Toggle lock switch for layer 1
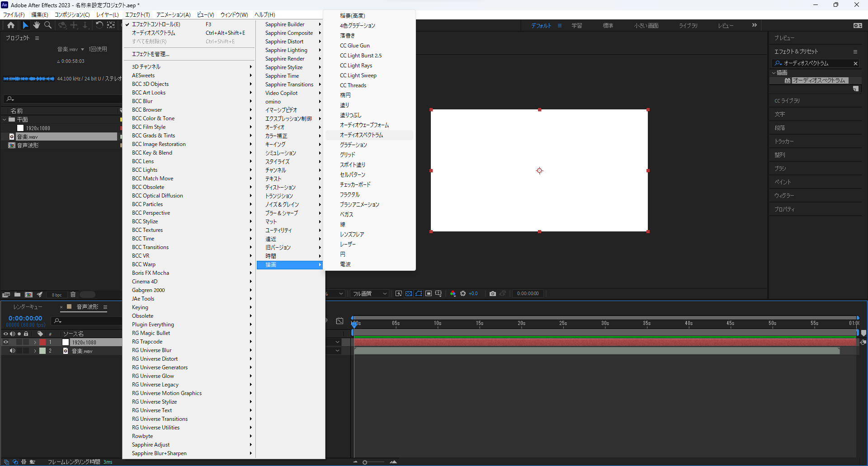Screen dimensions: 868x466 point(26,342)
